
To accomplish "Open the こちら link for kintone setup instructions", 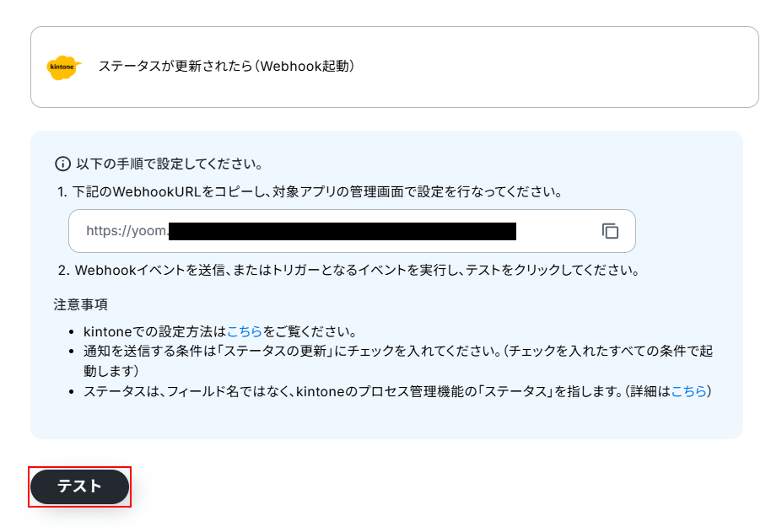I will tap(245, 331).
